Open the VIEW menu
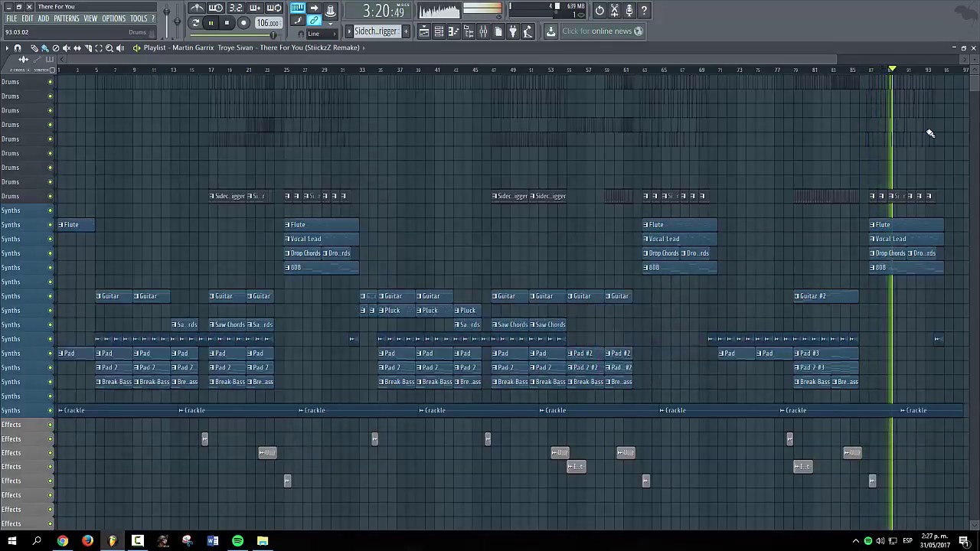Screen dimensions: 980x551 90,18
